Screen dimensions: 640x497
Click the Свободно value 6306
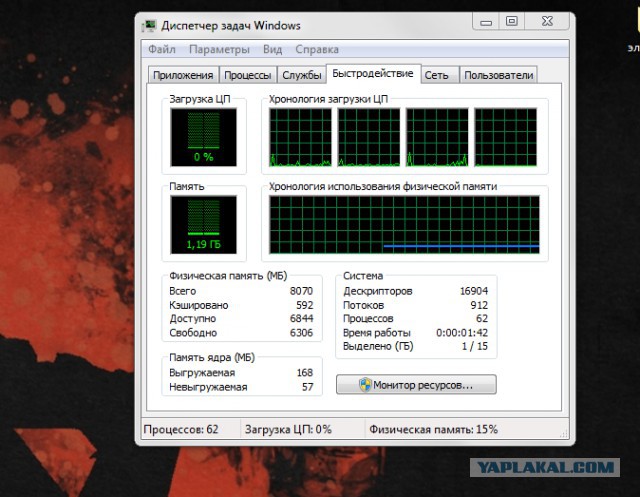click(x=301, y=333)
